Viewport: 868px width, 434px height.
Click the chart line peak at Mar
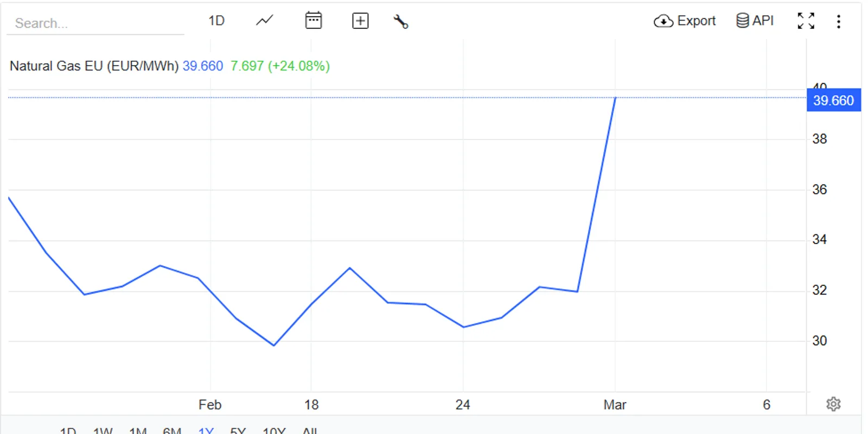pos(615,98)
